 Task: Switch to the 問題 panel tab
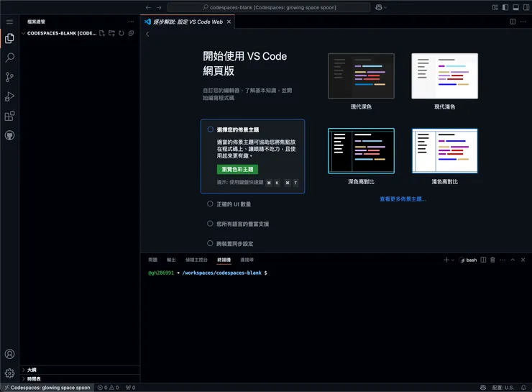click(152, 260)
